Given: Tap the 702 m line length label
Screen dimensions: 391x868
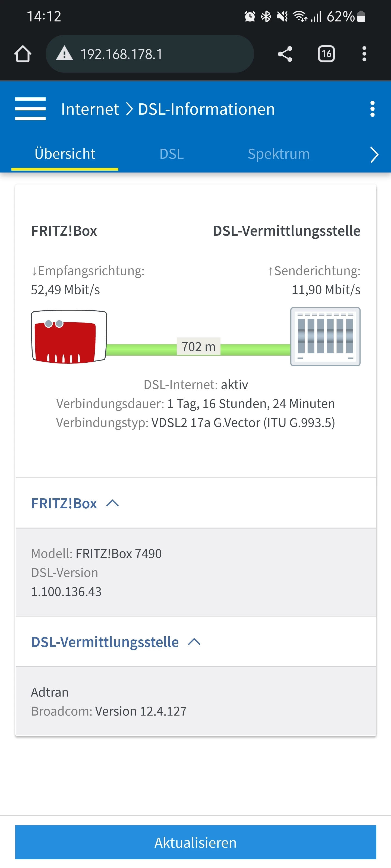Looking at the screenshot, I should tap(198, 346).
